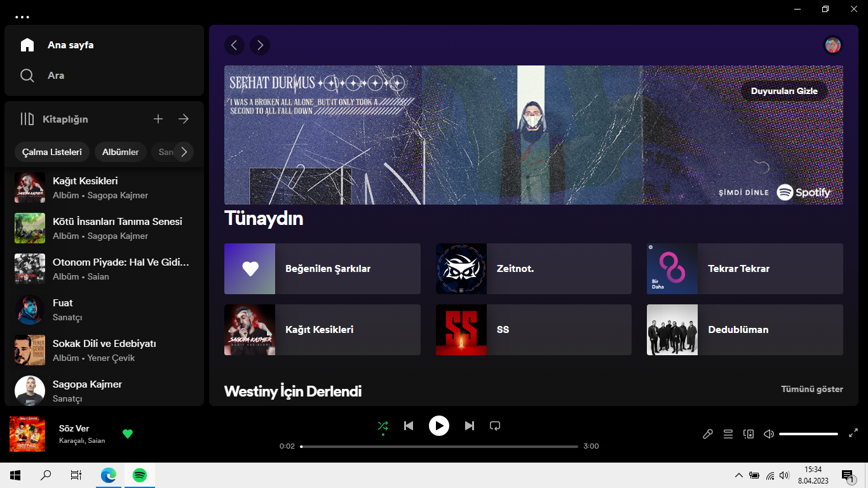Open Kağıt Kesikleri album in library
This screenshot has height=488, width=868.
point(104,187)
